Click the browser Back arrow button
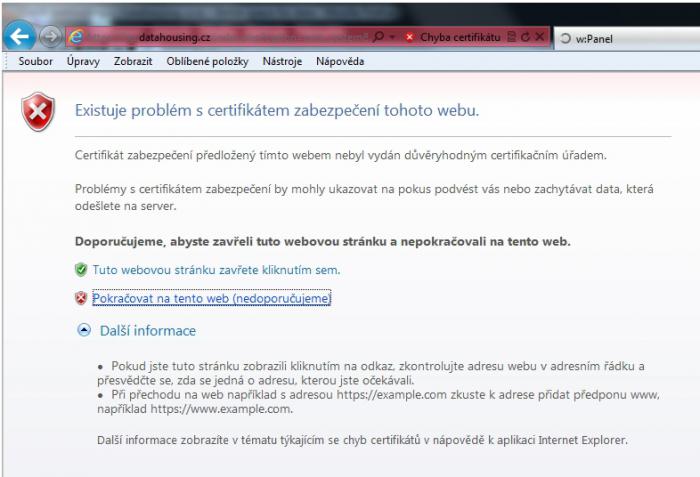Screen dimensions: 700x477 click(19, 37)
